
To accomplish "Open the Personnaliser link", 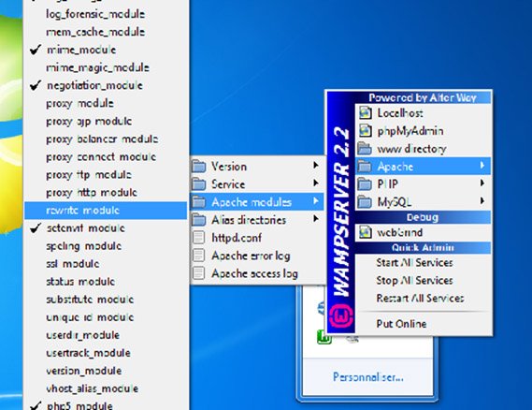I will pyautogui.click(x=368, y=377).
